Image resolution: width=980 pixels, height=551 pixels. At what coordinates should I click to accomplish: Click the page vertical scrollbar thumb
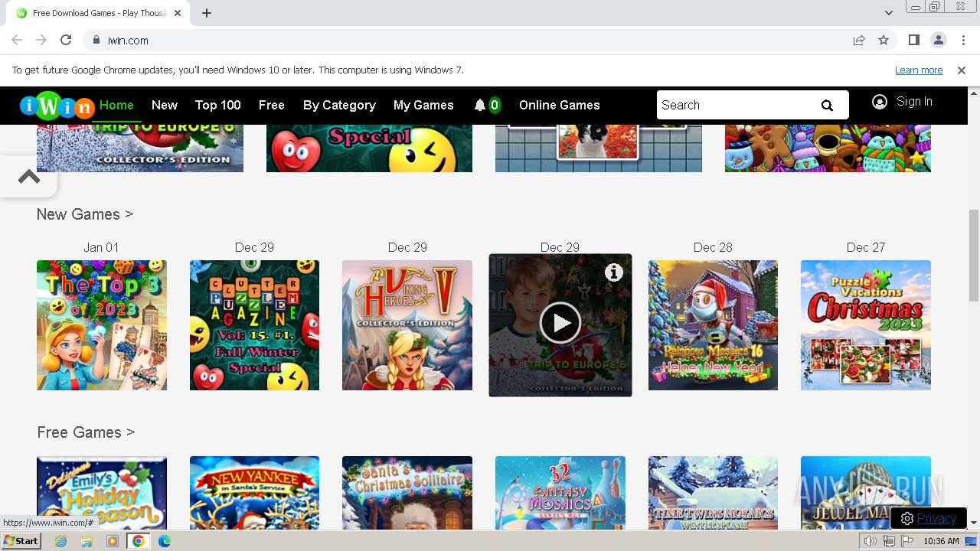pos(974,255)
